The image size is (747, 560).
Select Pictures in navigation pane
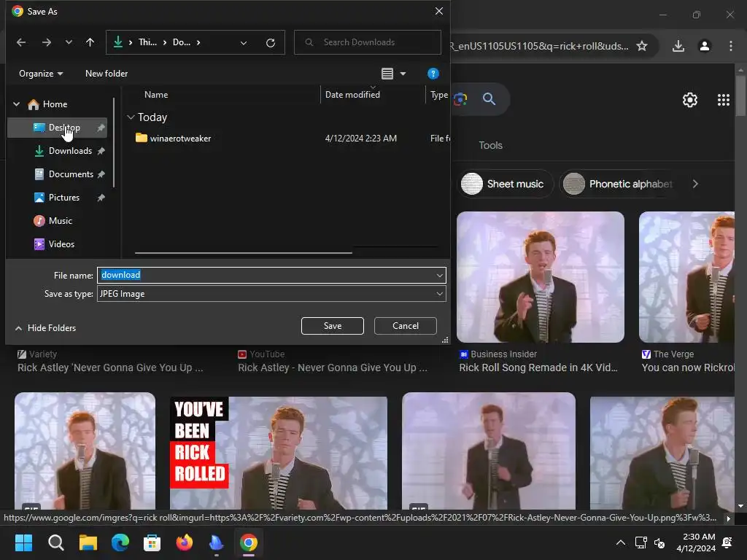pos(64,198)
